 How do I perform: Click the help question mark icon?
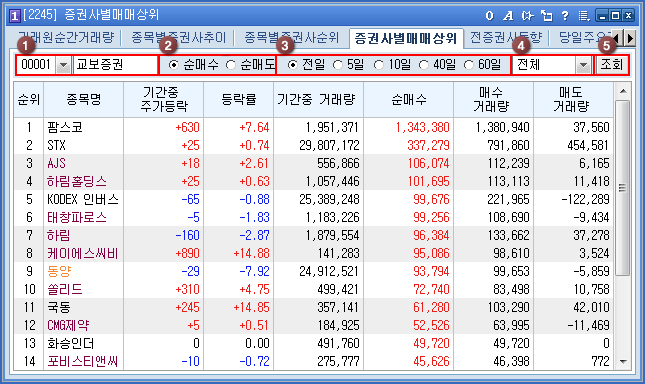[x=565, y=16]
